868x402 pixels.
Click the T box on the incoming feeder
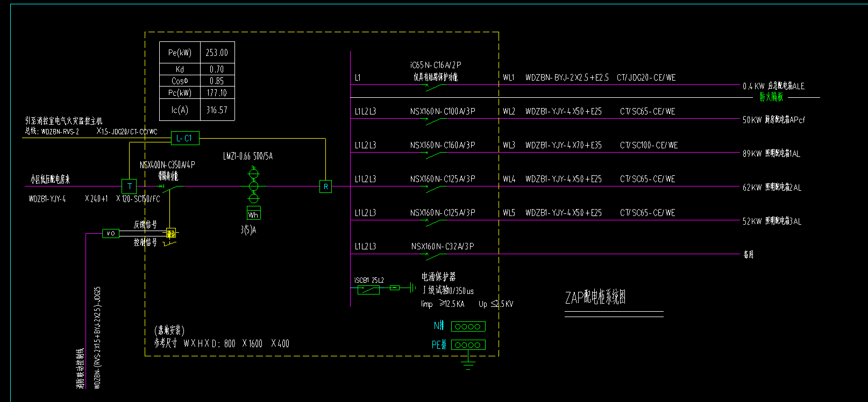[x=129, y=186]
